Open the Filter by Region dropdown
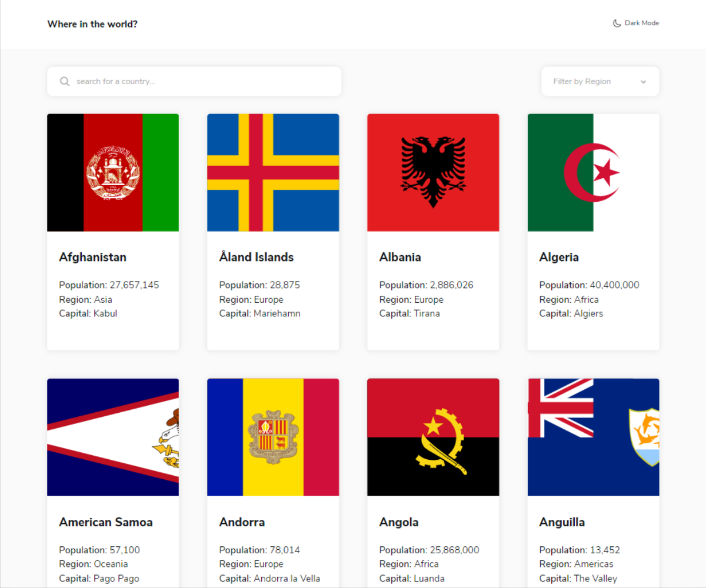The image size is (706, 588). click(x=600, y=81)
